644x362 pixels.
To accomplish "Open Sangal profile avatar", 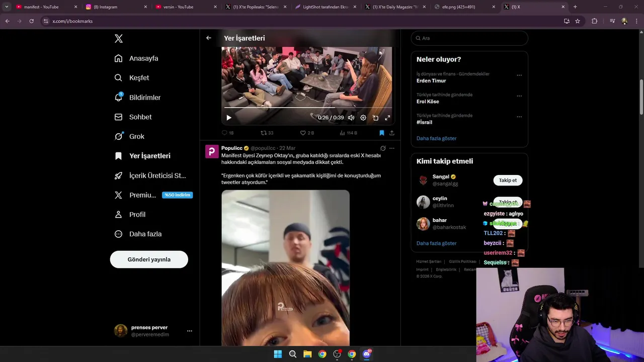I will tap(423, 180).
